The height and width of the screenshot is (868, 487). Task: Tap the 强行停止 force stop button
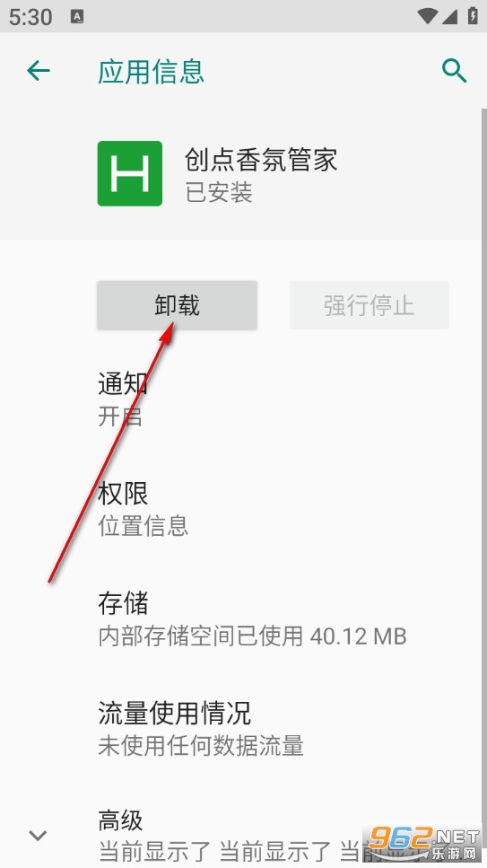(x=370, y=305)
